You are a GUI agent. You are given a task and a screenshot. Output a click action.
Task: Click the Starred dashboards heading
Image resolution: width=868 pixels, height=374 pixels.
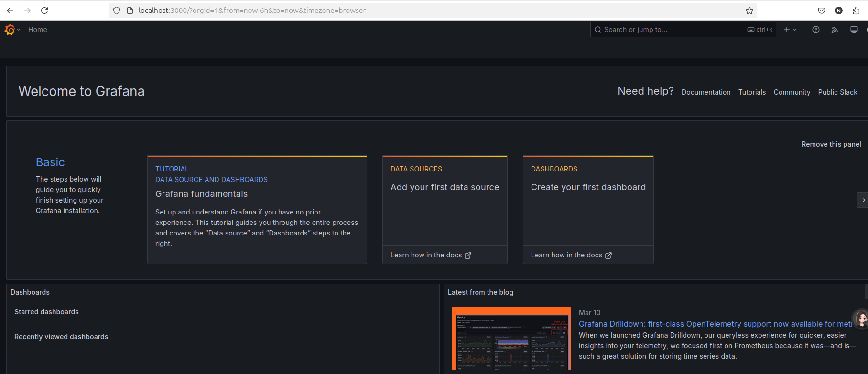pos(46,312)
